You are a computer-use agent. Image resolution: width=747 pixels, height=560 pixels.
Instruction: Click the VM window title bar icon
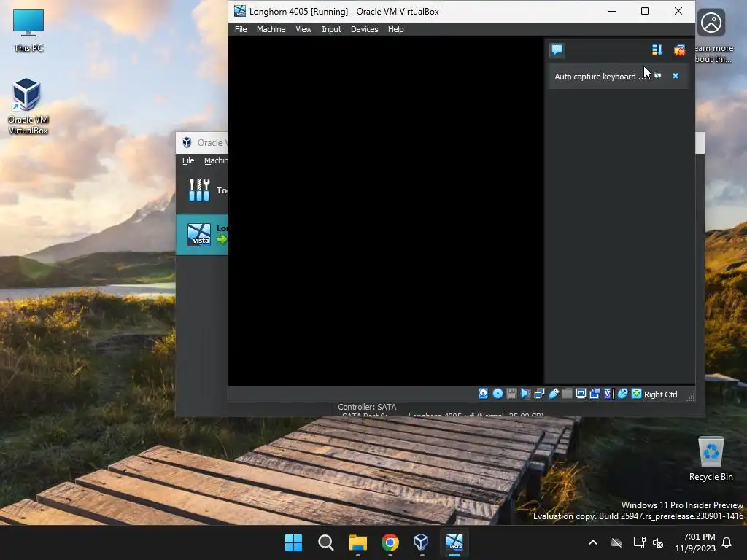pyautogui.click(x=239, y=11)
